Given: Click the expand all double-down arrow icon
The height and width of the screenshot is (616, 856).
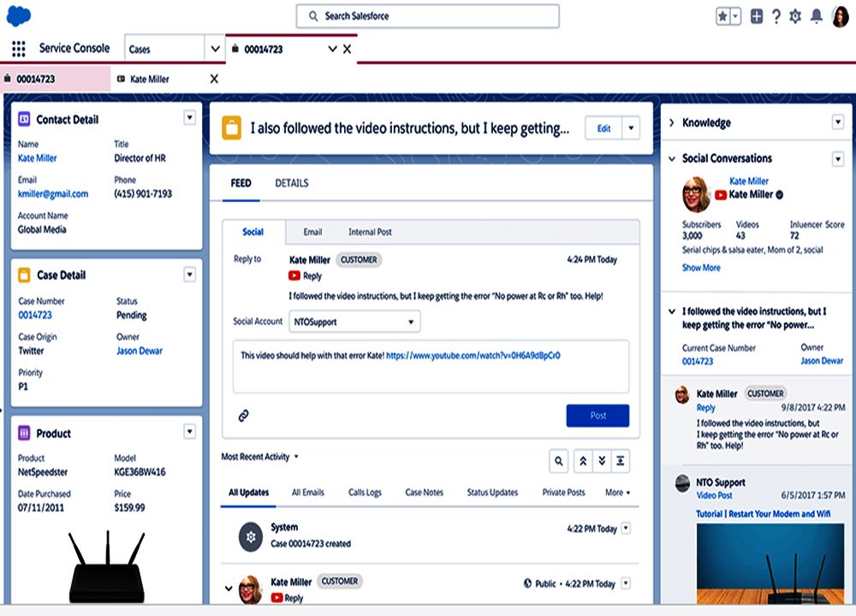Looking at the screenshot, I should (x=602, y=461).
